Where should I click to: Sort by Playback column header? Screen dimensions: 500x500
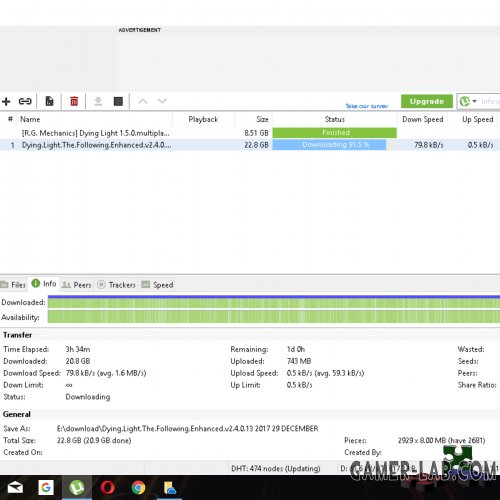click(x=203, y=119)
